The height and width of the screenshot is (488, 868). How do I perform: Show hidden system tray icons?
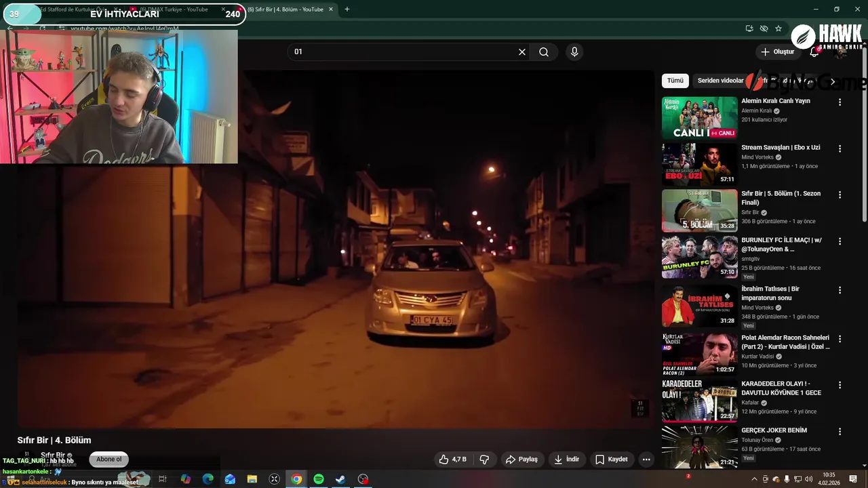pos(754,479)
